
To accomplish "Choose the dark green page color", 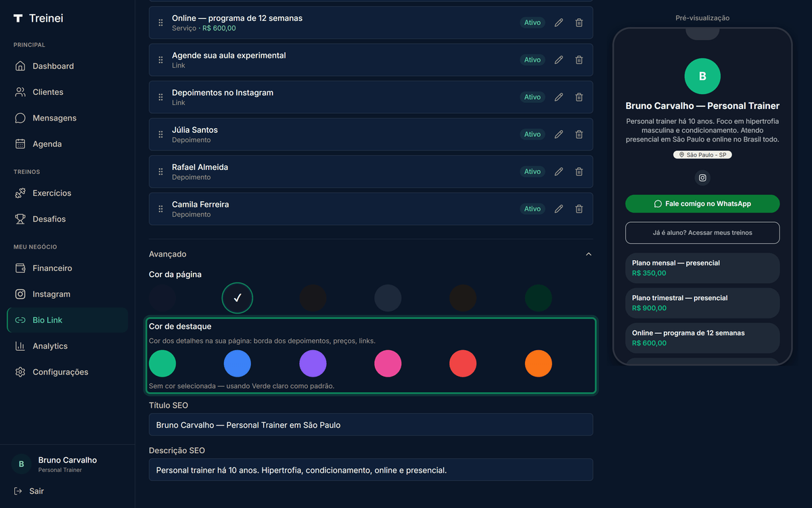I will [539, 298].
